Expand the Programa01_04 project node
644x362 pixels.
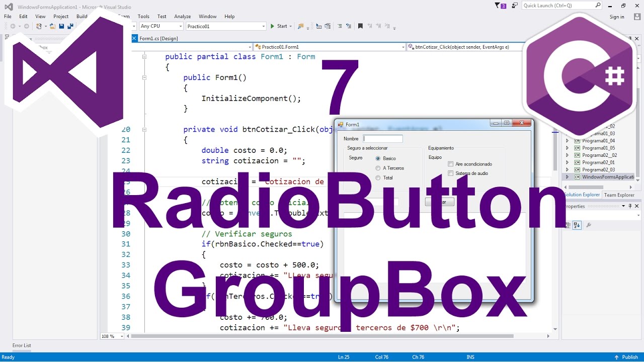pos(567,141)
